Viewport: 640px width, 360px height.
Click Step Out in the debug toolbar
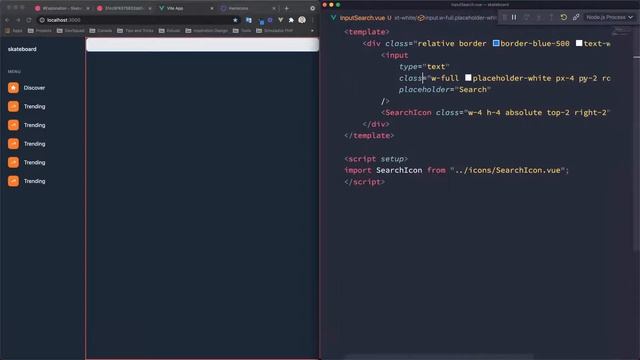[x=551, y=17]
